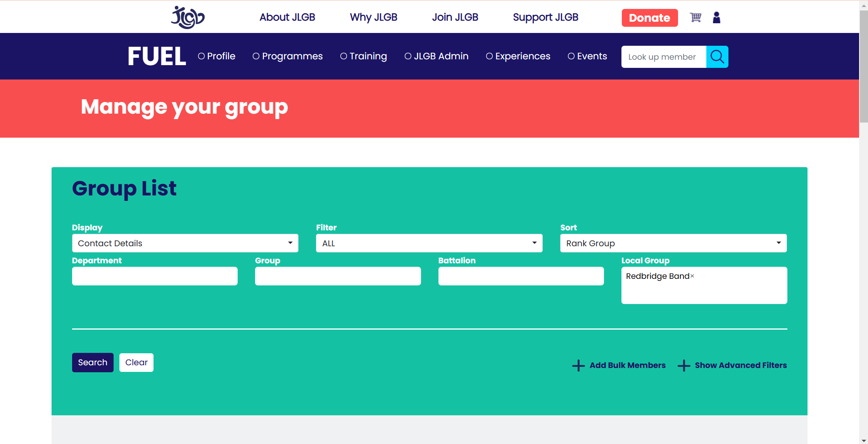Open the Why JLGB menu
This screenshot has width=868, height=444.
[x=374, y=17]
